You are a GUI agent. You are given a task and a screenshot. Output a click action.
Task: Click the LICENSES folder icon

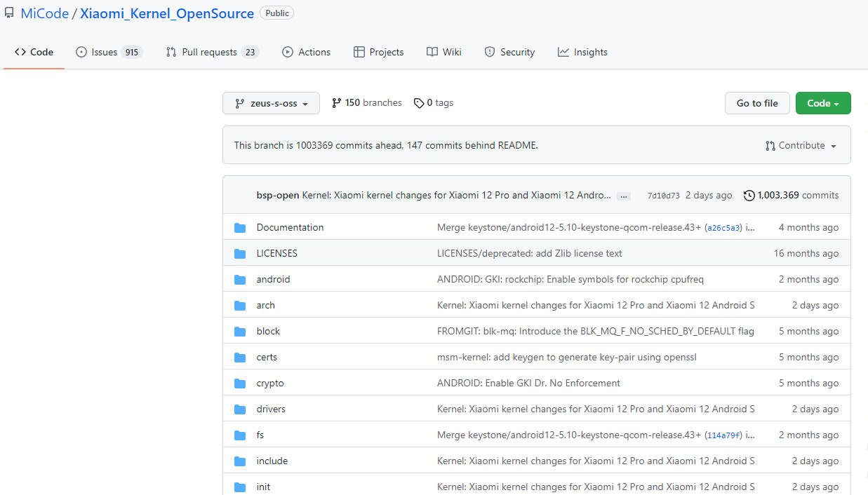click(240, 253)
